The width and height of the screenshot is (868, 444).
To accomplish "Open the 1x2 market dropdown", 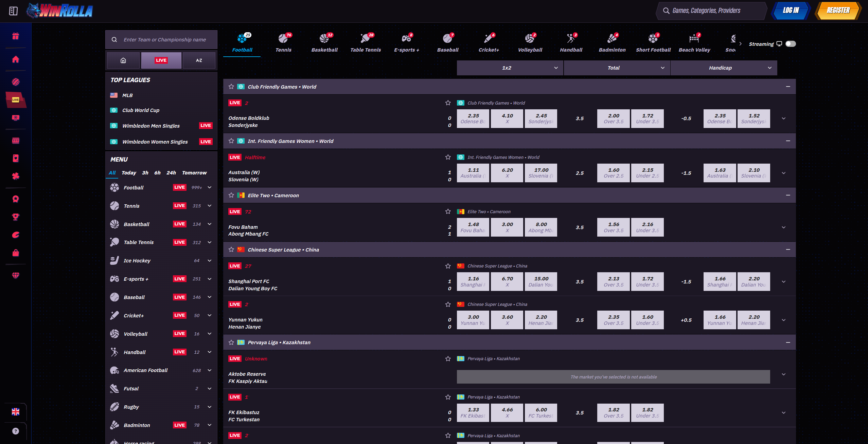I will (510, 68).
